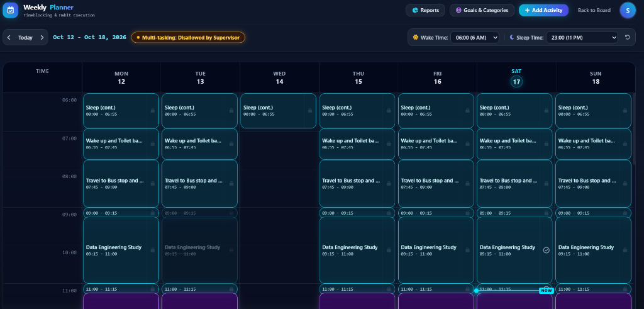Select the TUE 13 day header
This screenshot has width=644, height=309.
pos(201,77)
